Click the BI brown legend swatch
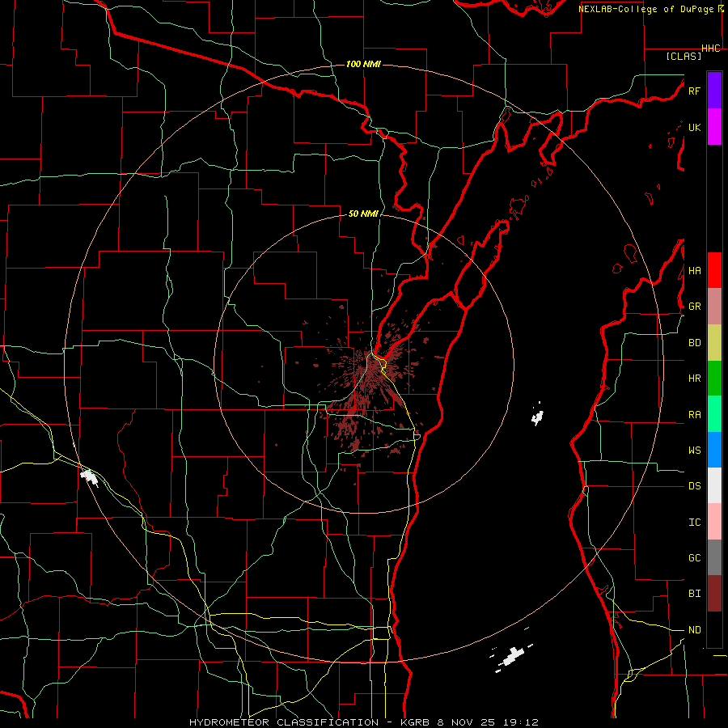Screen dimensions: 728x728 click(x=714, y=594)
